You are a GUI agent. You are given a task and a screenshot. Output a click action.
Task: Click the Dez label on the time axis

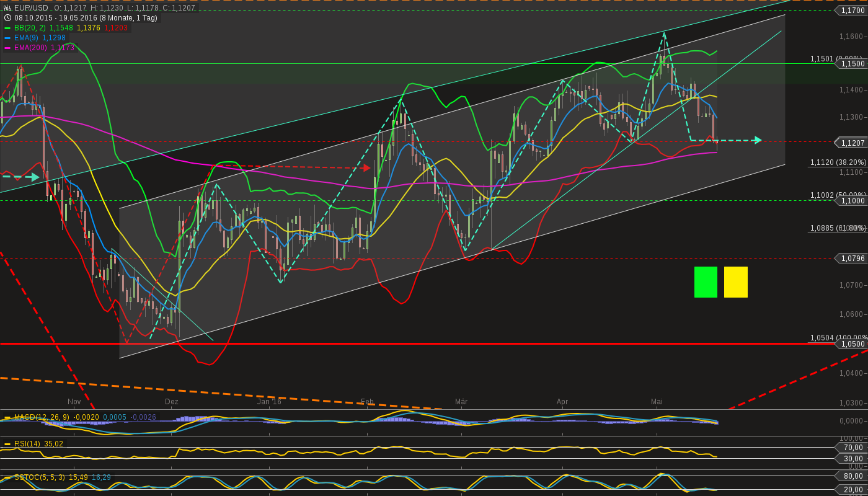tap(172, 402)
